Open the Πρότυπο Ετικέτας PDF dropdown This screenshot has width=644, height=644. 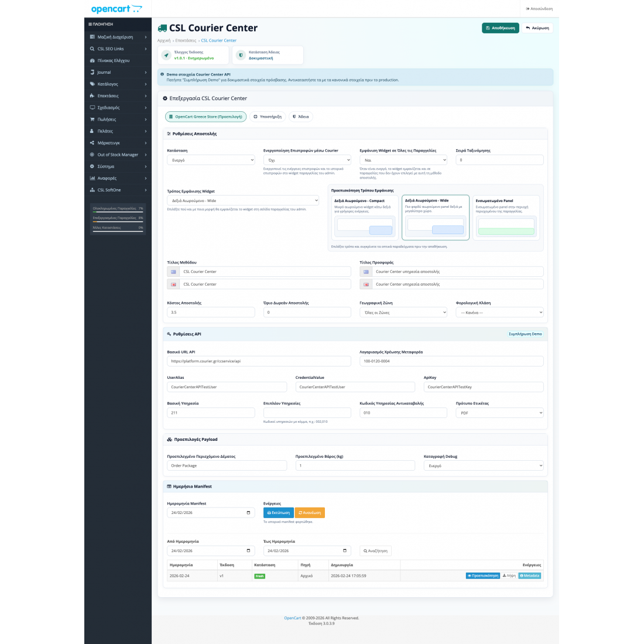[x=499, y=413]
